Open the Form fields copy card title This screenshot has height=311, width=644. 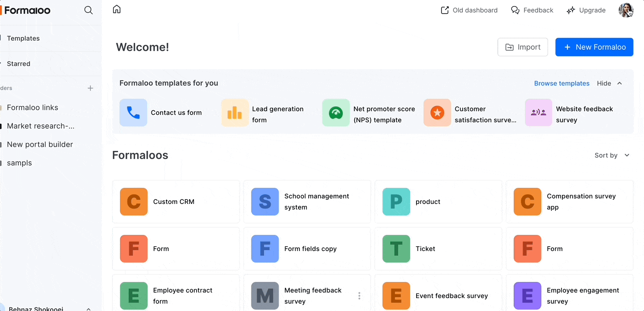pyautogui.click(x=310, y=249)
